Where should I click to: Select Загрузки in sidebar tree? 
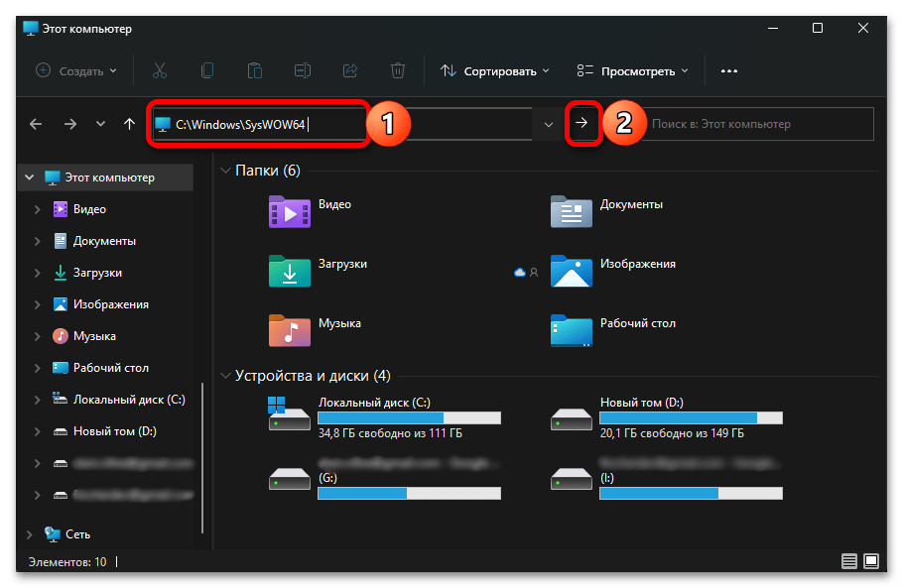97,273
